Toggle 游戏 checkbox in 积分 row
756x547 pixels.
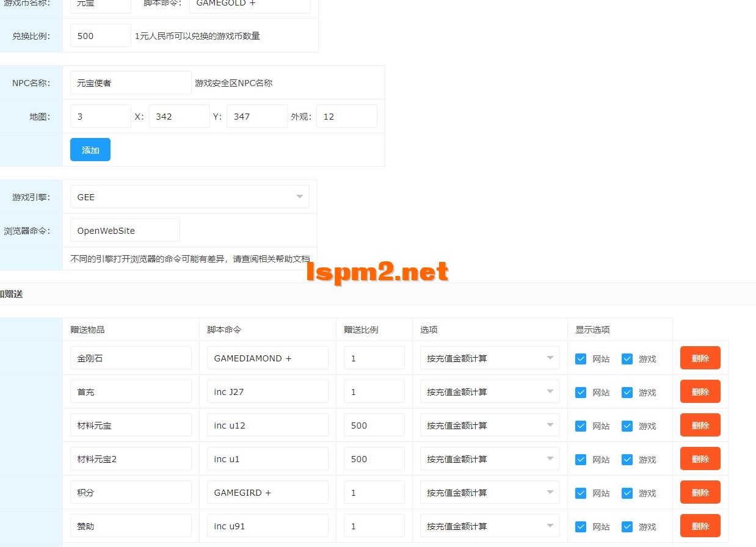(627, 493)
